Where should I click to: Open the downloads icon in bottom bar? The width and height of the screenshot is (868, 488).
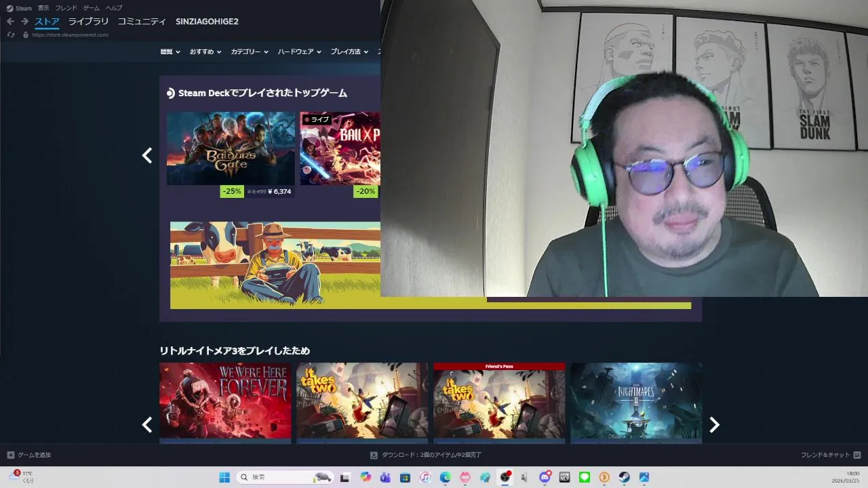point(374,455)
